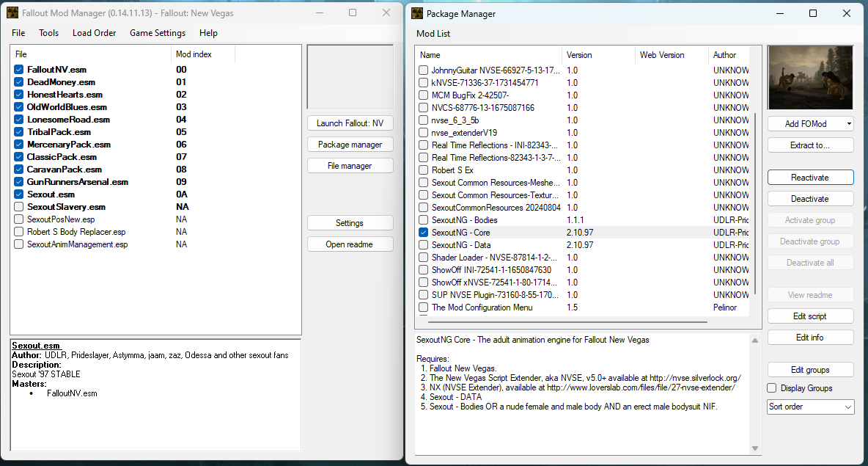The height and width of the screenshot is (466, 868).
Task: Select the kNVSE-71336 package row
Action: click(582, 83)
